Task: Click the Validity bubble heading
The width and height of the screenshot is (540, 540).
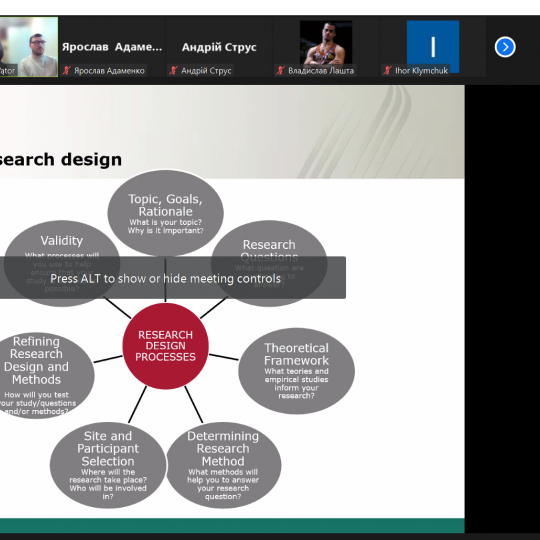Action: point(62,240)
